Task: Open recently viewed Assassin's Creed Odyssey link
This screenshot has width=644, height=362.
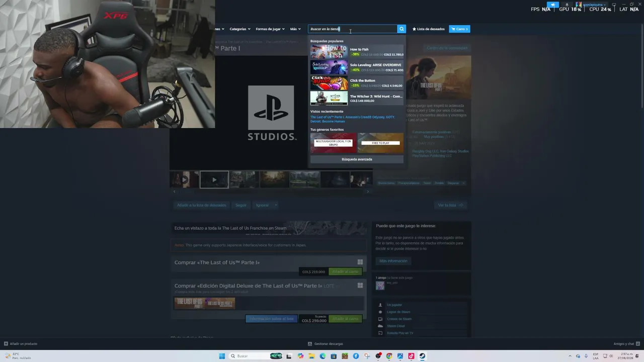Action: pyautogui.click(x=370, y=117)
